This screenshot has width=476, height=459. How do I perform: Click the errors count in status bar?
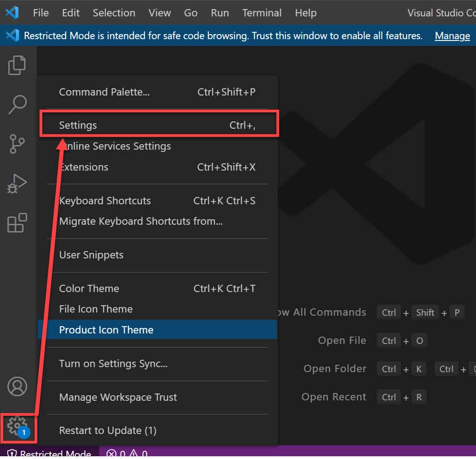[115, 454]
